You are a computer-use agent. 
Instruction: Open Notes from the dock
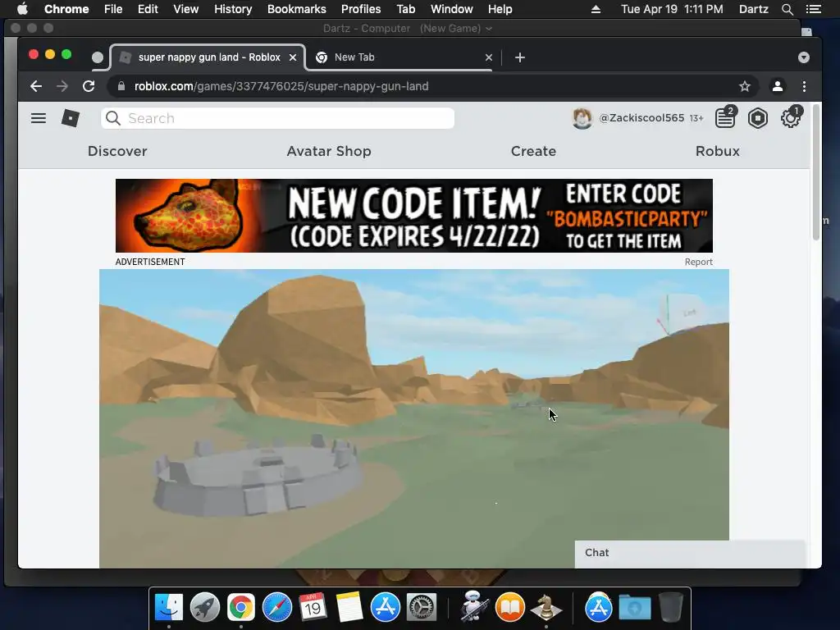pyautogui.click(x=349, y=608)
